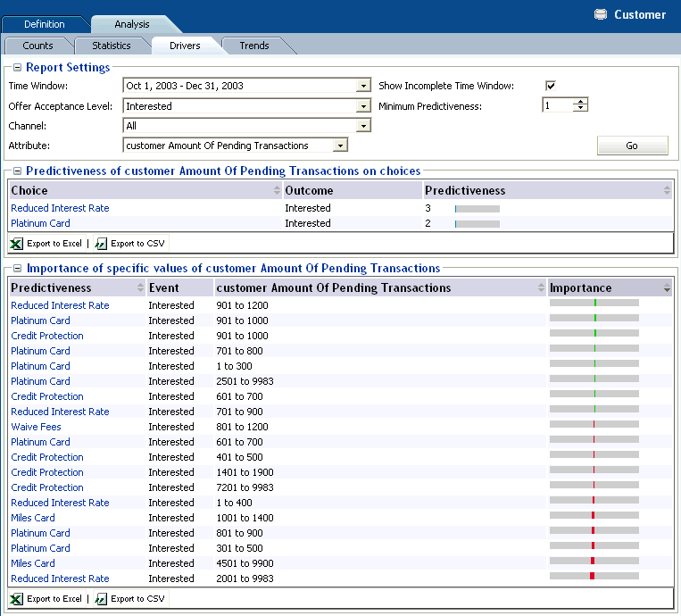Switch to the Trends tab
Screen dimensions: 681x616
pos(253,46)
